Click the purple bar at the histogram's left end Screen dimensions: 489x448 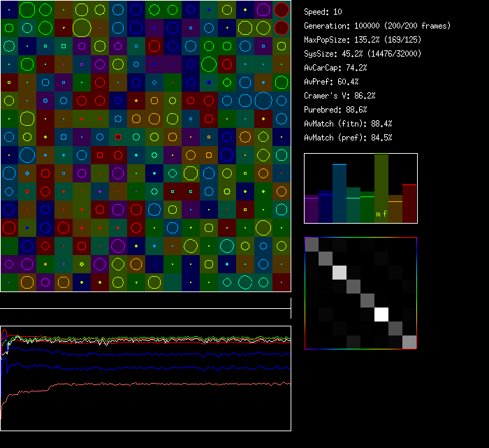click(x=312, y=209)
